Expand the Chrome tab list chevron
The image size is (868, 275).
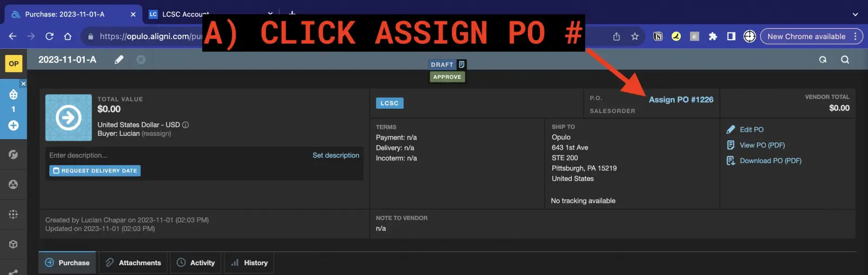[x=855, y=14]
